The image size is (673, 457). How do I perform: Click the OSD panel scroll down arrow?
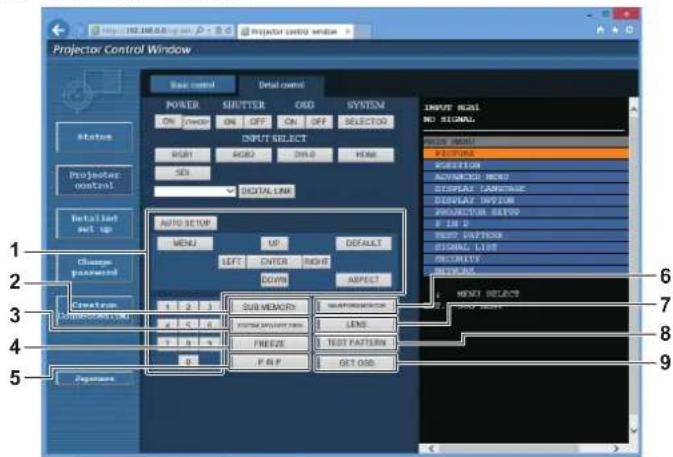coord(634,430)
